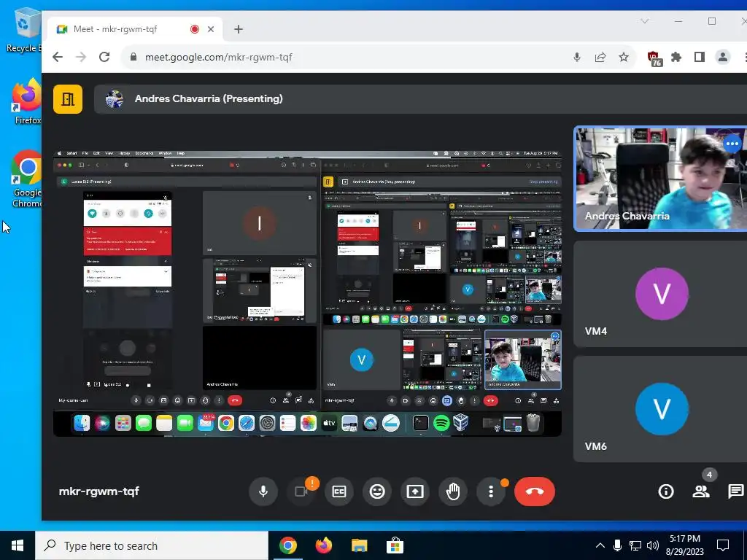Click the shared presentation screen

click(307, 293)
